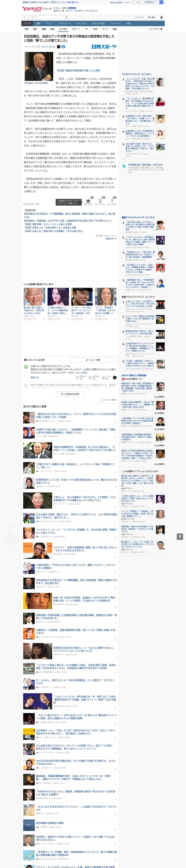Click the 日刊スポーツ publisher logo
Screen dimensions: 186x868
click(x=104, y=47)
